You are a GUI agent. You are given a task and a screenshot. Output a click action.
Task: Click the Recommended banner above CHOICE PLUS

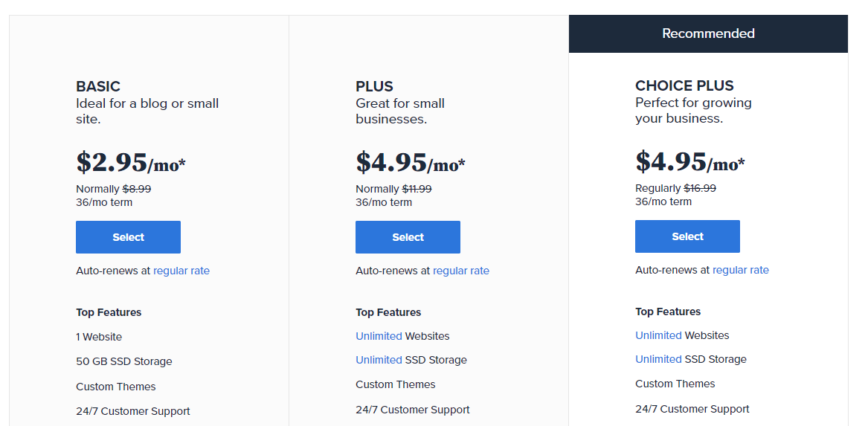point(708,33)
